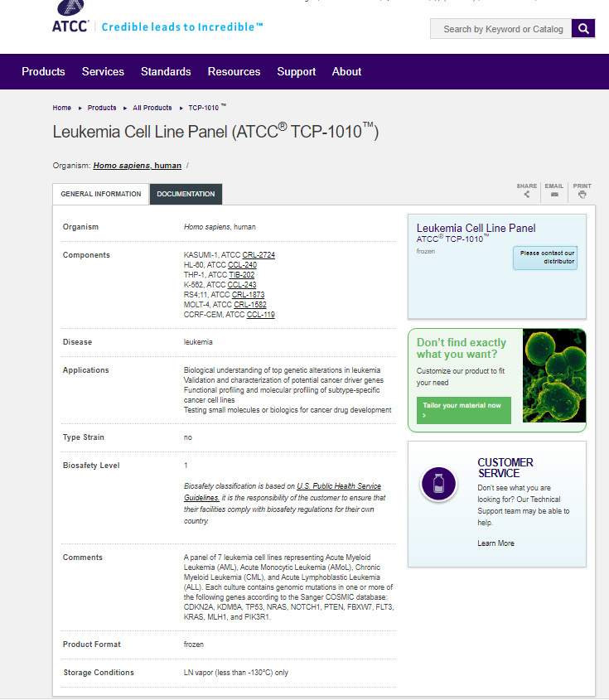Viewport: 609px width, 700px height.
Task: Click the Applications row label
Action: coord(85,370)
